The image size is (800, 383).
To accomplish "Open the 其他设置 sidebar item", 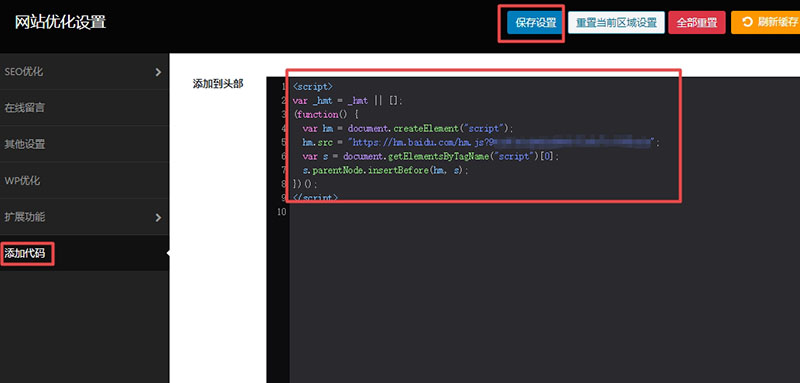I will [x=84, y=144].
